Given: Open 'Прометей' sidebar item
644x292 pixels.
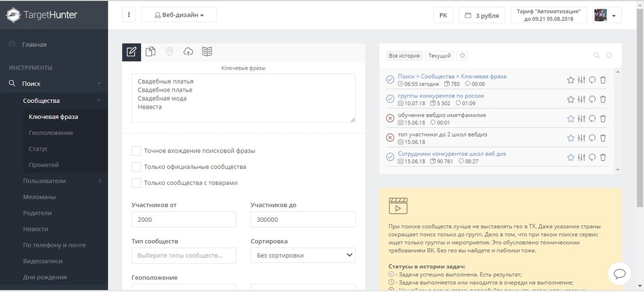Looking at the screenshot, I should pyautogui.click(x=44, y=165).
